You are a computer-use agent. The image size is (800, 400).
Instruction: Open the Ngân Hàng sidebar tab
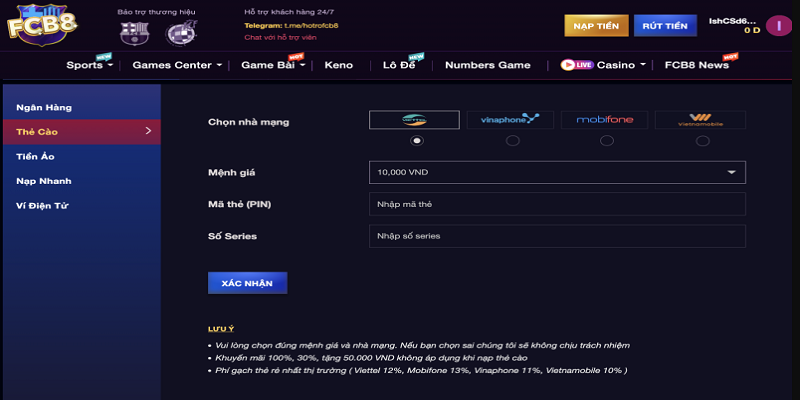tap(44, 107)
